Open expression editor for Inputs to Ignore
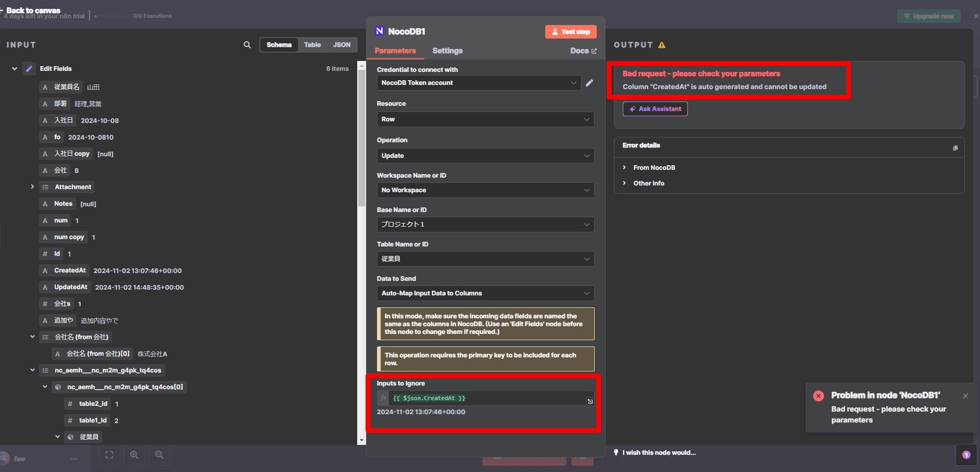 click(590, 401)
